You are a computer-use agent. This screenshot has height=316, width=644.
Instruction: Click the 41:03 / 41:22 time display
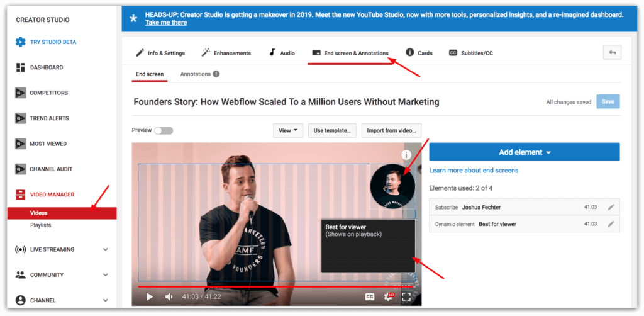[x=202, y=296]
